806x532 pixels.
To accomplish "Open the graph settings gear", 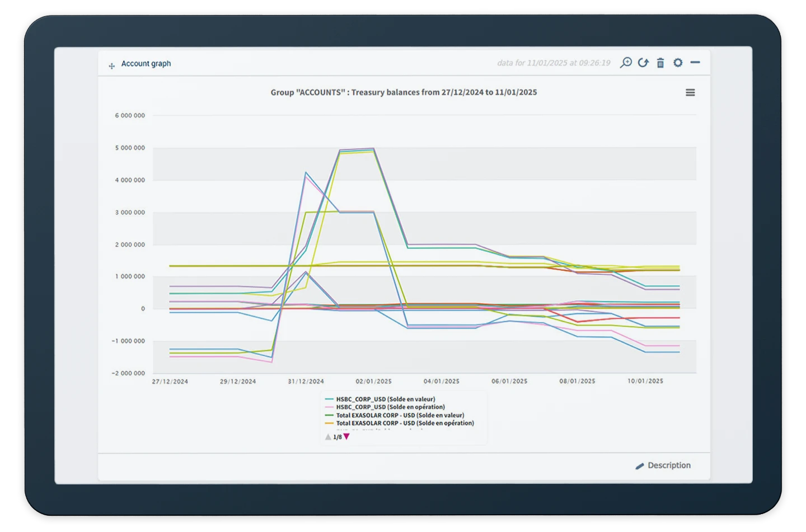I will 678,63.
